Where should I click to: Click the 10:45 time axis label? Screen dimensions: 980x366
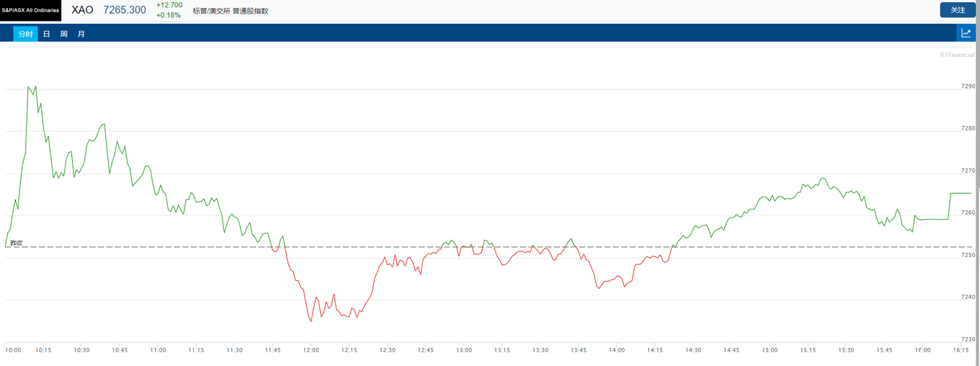(x=120, y=350)
